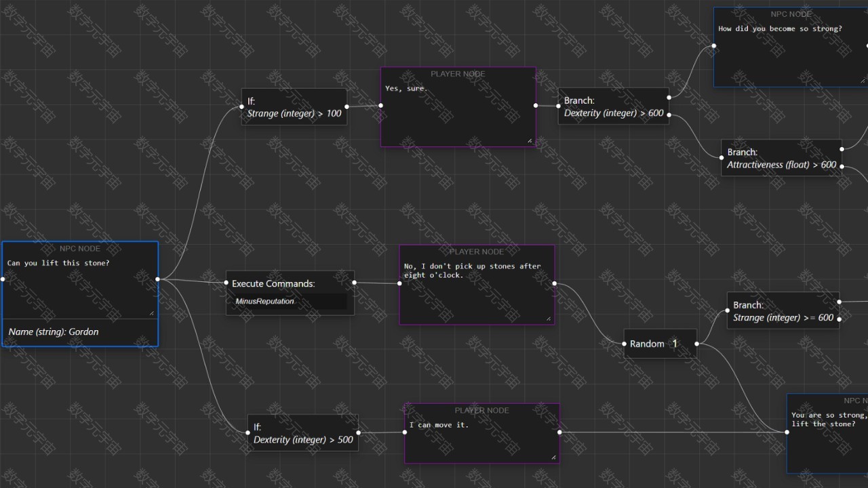Click the lower output port of the Dexterity > 600 branch

(669, 115)
